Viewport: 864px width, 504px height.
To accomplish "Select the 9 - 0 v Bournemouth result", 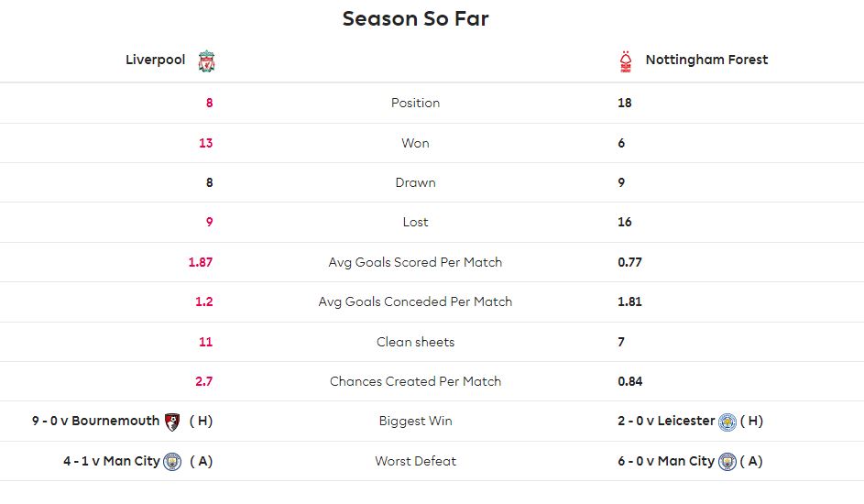I will 95,421.
